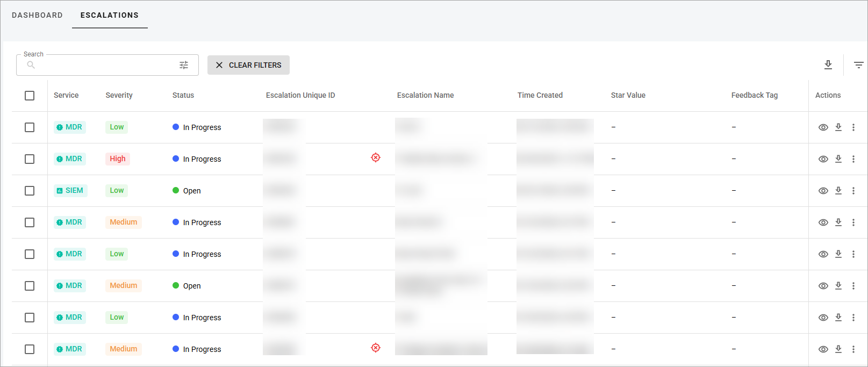The height and width of the screenshot is (367, 868).
Task: Click the Feedback Tag column header
Action: (755, 95)
